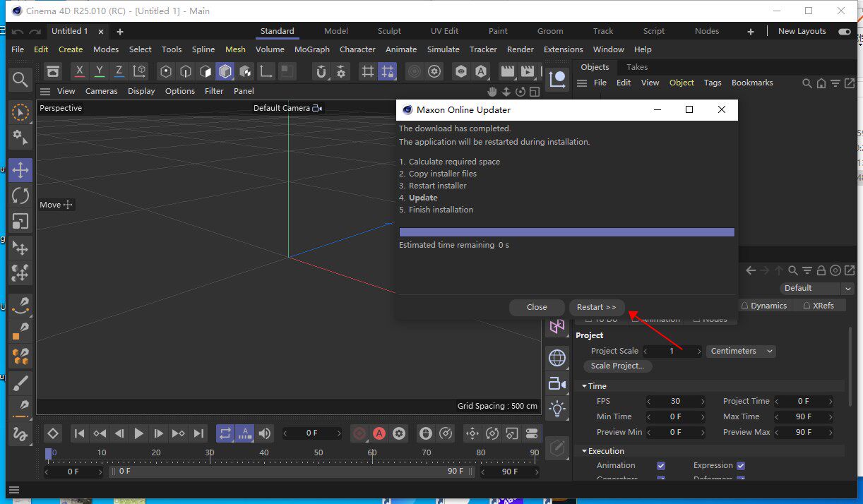Activate Polygons mode icon
The height and width of the screenshot is (504, 863).
tap(206, 71)
